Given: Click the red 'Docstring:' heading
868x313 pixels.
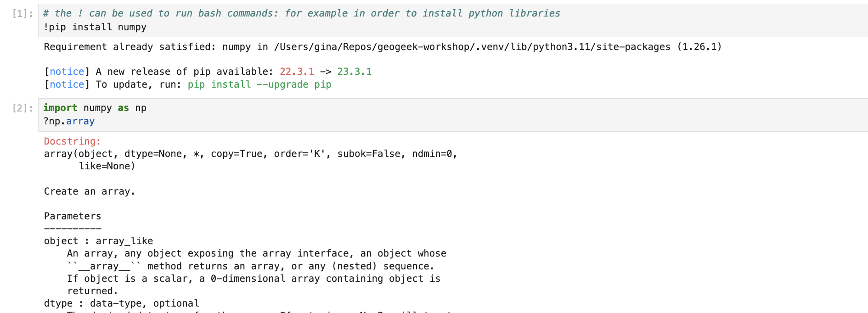Looking at the screenshot, I should pos(73,142).
